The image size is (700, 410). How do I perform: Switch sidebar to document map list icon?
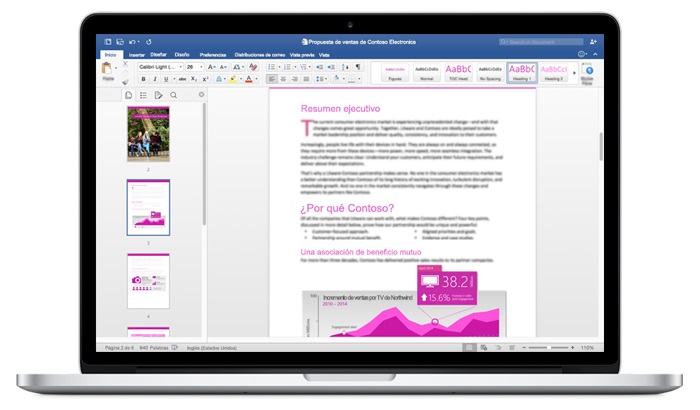(x=143, y=95)
